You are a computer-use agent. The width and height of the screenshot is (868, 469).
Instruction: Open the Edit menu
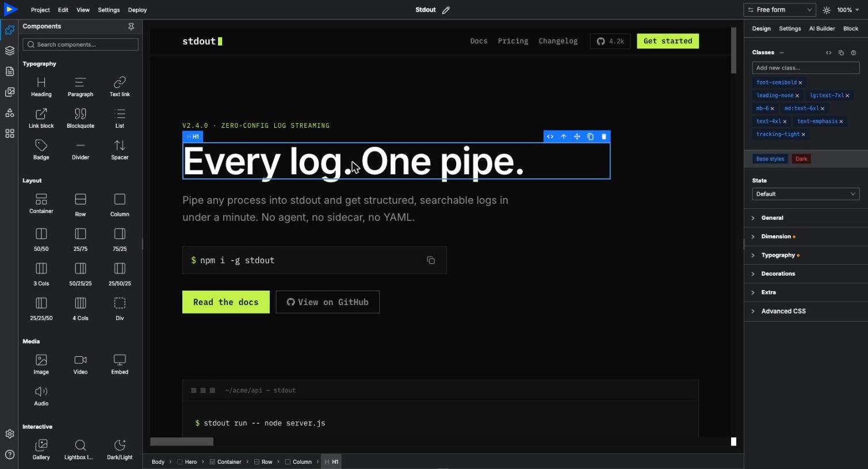coord(63,10)
